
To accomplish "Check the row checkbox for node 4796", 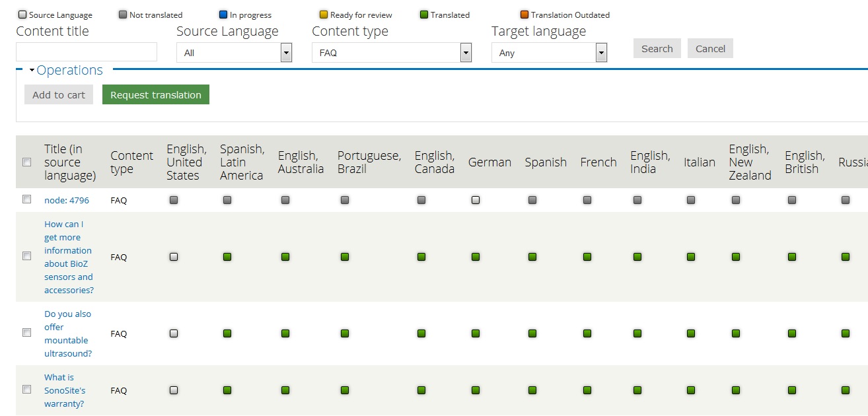I will 26,199.
